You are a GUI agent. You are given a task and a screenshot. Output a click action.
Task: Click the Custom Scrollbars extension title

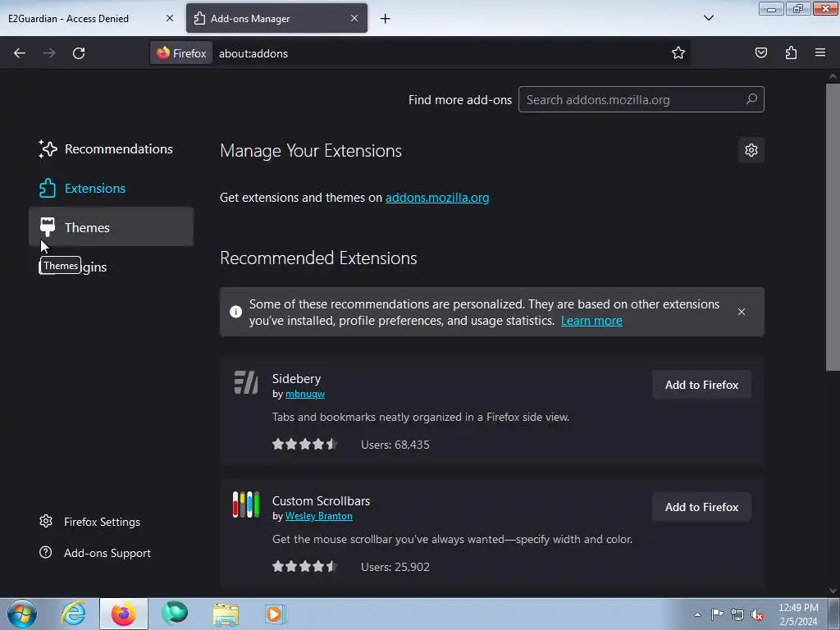tap(321, 501)
